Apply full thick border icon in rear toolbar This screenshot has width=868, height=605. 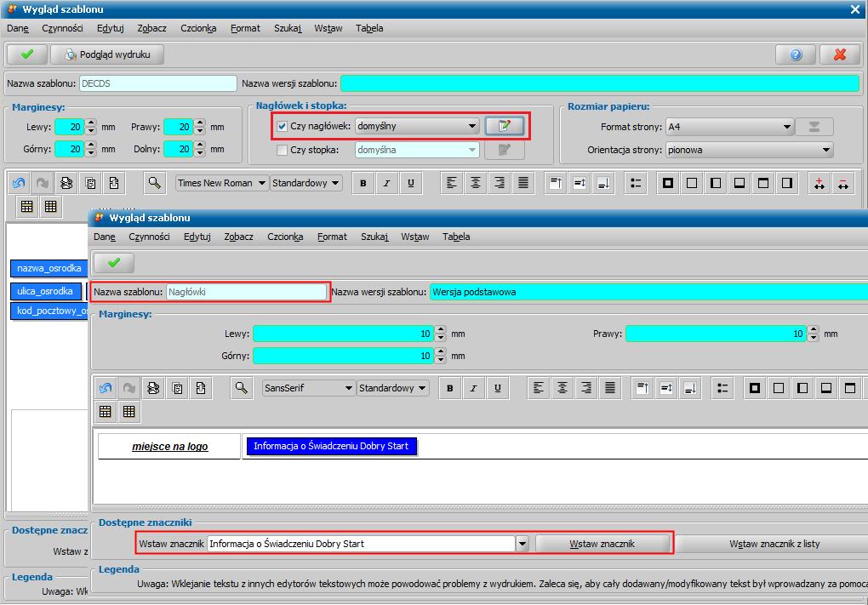click(x=668, y=183)
